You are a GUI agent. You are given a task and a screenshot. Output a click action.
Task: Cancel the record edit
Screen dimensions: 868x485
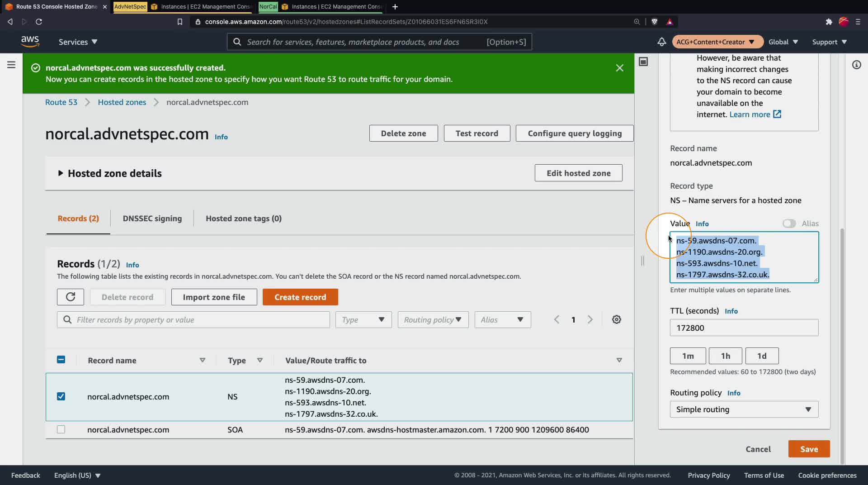coord(758,449)
